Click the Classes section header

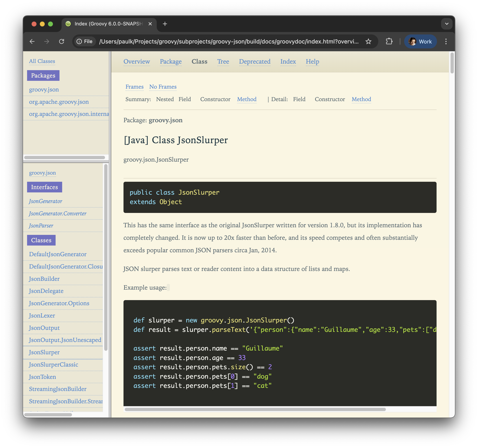click(x=41, y=240)
